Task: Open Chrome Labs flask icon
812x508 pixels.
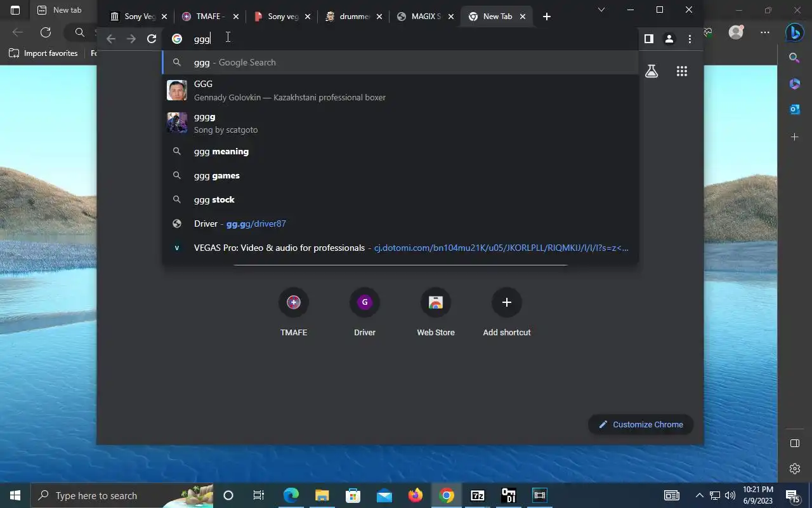Action: tap(652, 71)
